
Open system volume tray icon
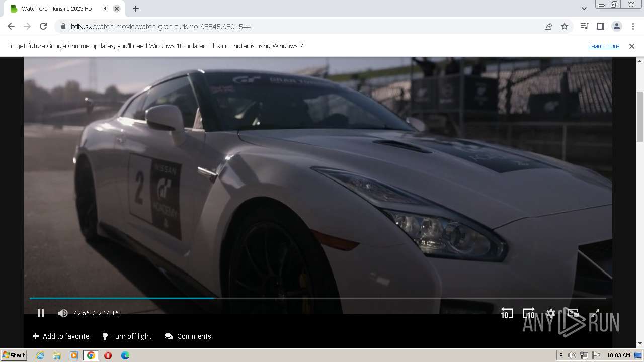pos(572,355)
